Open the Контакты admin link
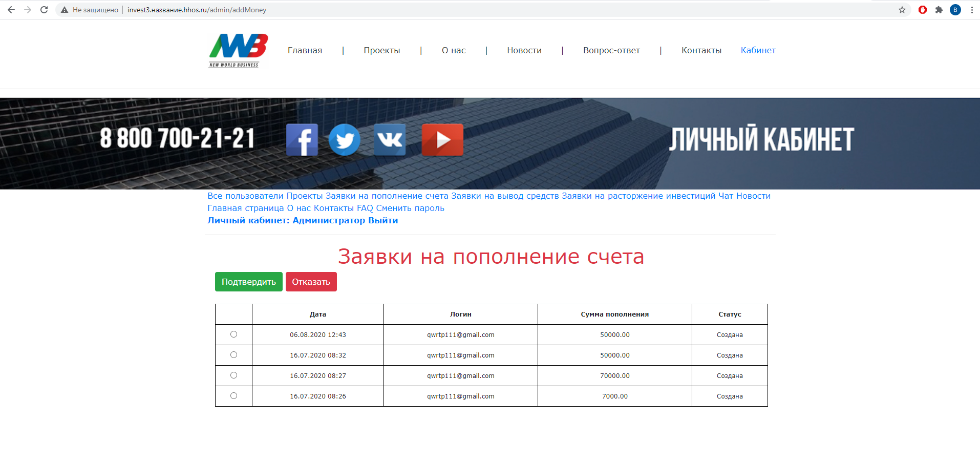 point(334,208)
